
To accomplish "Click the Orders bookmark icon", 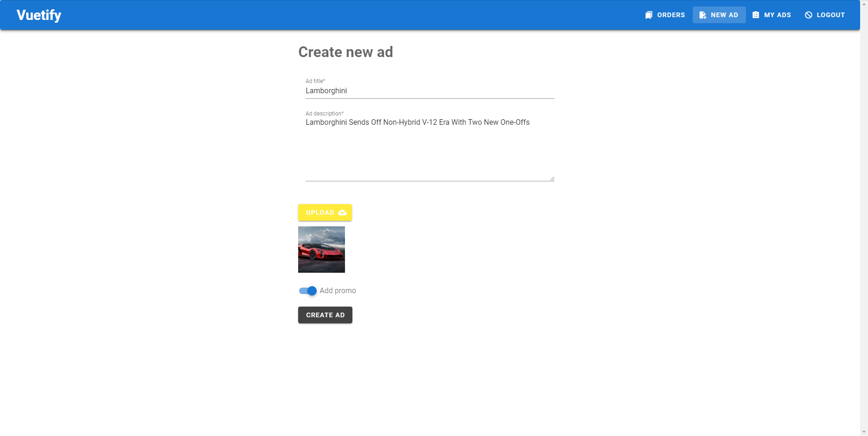I will pos(649,15).
